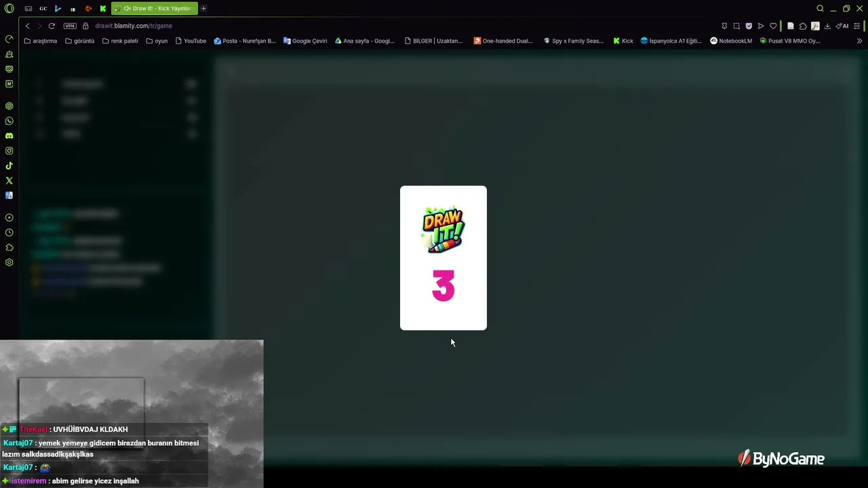Open Instagram in the sidebar
The width and height of the screenshot is (868, 488).
9,150
